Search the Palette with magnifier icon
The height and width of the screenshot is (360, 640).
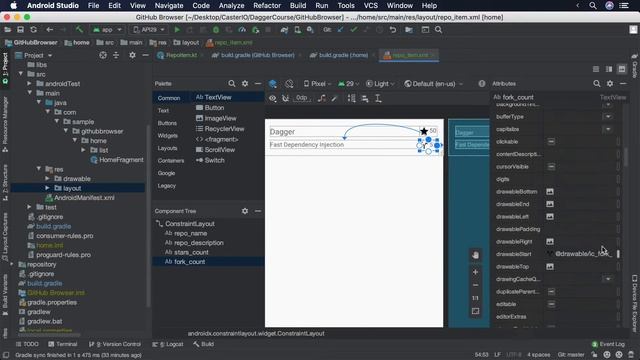[x=232, y=84]
